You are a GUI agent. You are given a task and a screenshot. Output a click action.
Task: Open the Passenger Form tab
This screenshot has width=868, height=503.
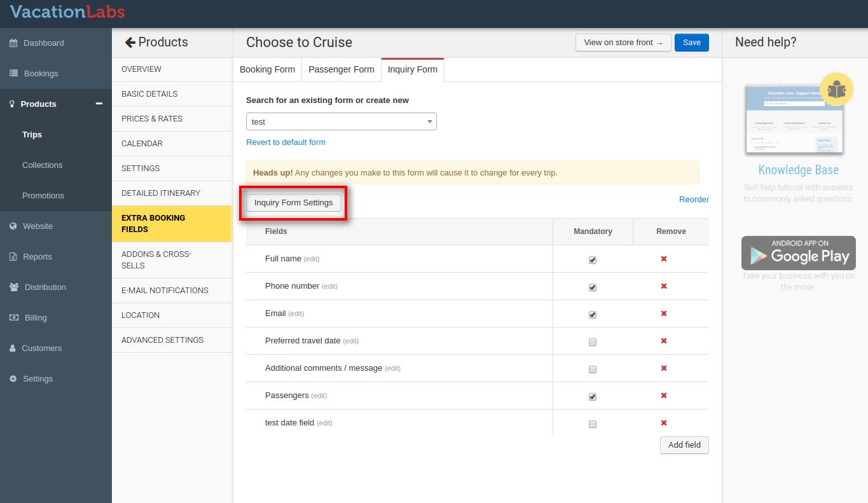click(341, 69)
